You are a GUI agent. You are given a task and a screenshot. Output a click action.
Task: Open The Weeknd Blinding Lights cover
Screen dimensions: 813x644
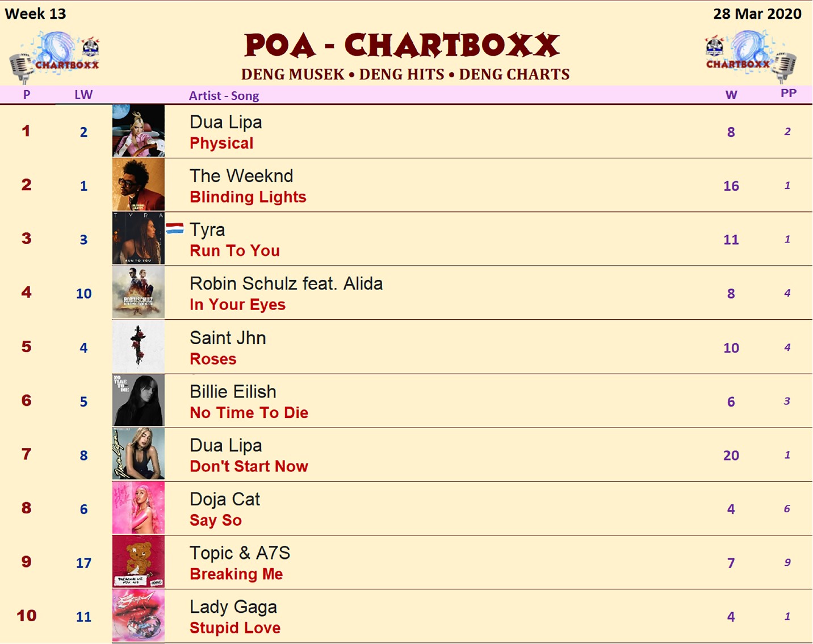pos(139,185)
